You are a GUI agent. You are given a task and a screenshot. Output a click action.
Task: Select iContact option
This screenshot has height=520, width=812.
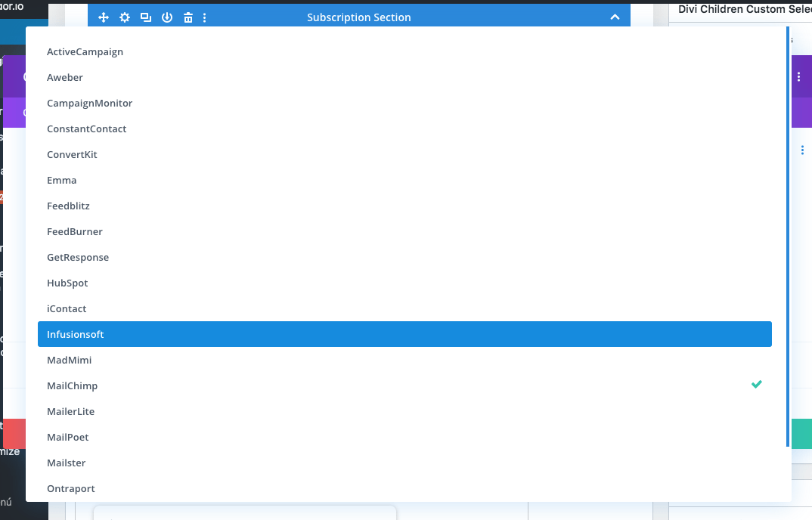pyautogui.click(x=404, y=308)
